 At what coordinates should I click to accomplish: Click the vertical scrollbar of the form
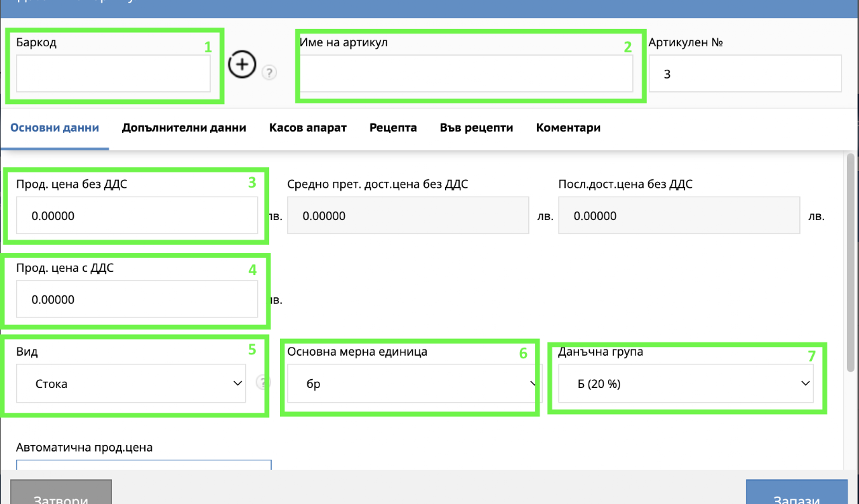tap(851, 262)
